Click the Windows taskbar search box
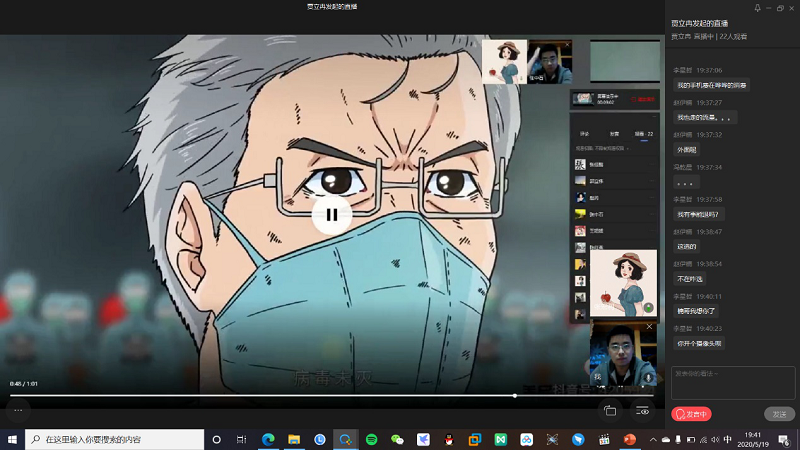 coord(115,439)
